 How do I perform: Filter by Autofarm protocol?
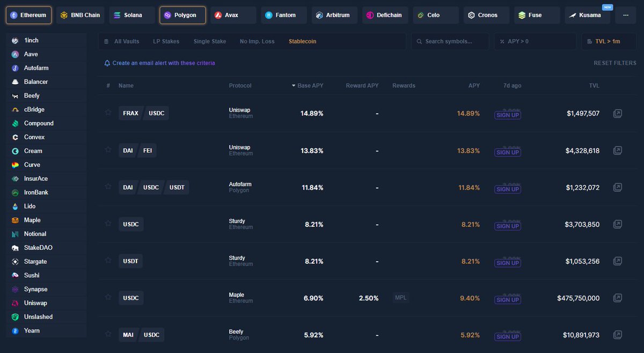[46, 68]
